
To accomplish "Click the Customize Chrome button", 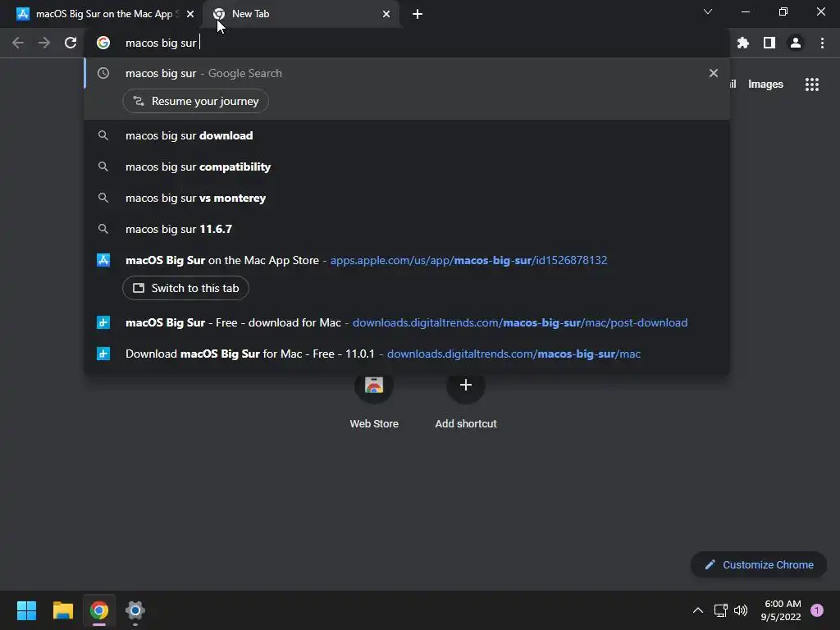I will (759, 564).
